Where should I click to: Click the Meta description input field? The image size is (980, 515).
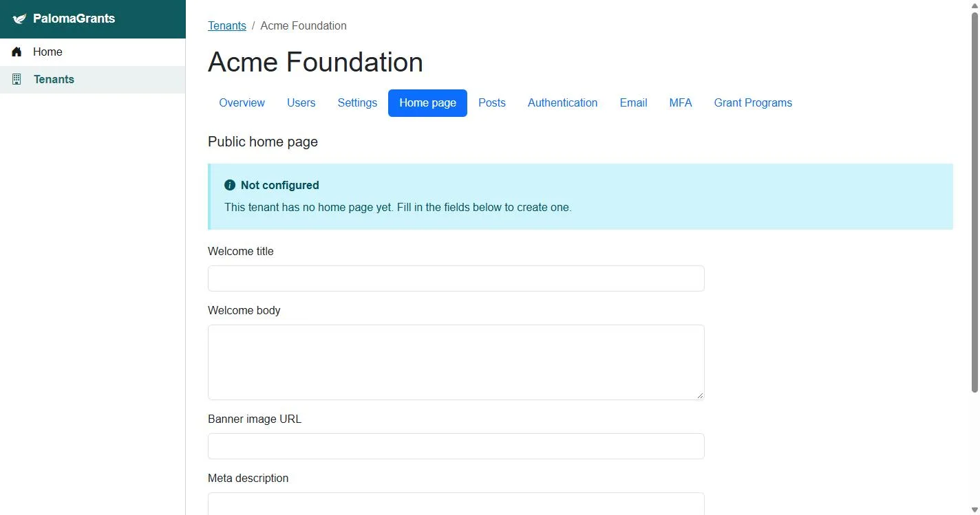(456, 504)
